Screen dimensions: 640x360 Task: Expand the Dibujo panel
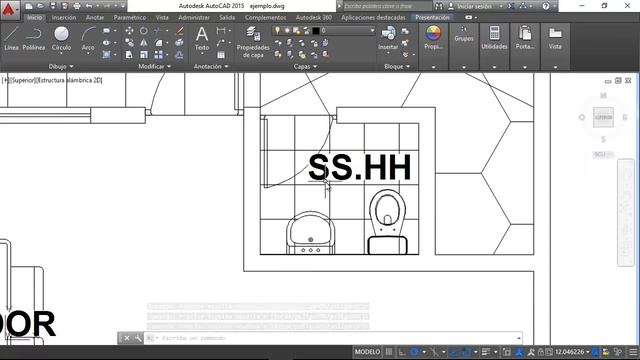[x=61, y=66]
